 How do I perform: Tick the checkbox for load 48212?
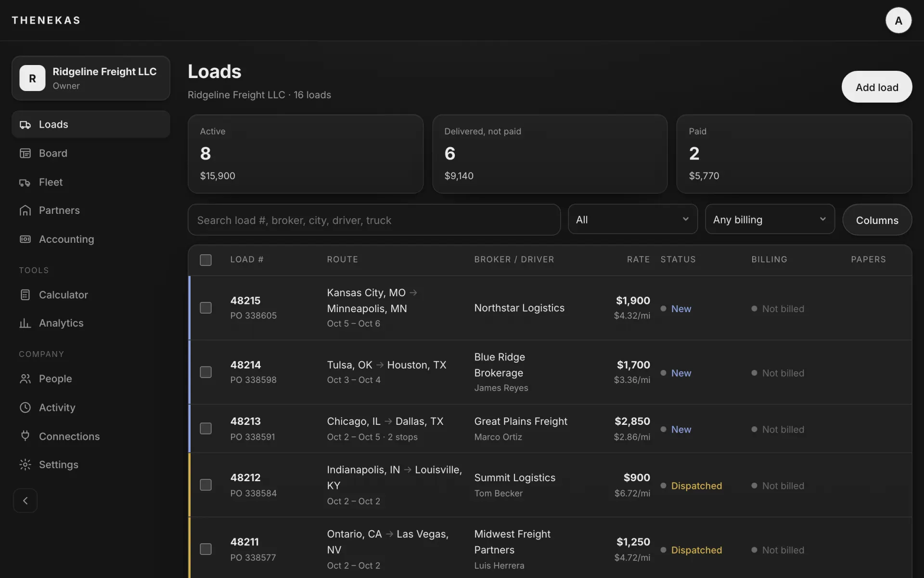205,485
